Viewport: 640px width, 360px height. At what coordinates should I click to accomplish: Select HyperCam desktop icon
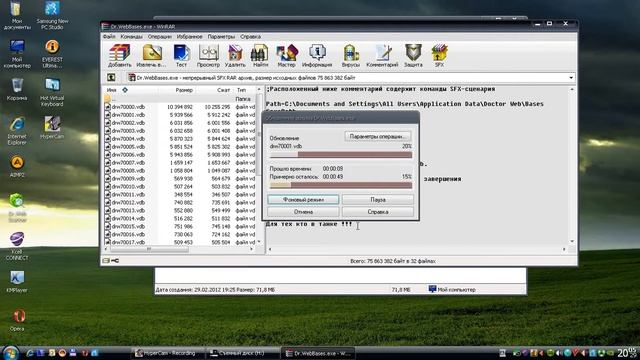(x=52, y=128)
